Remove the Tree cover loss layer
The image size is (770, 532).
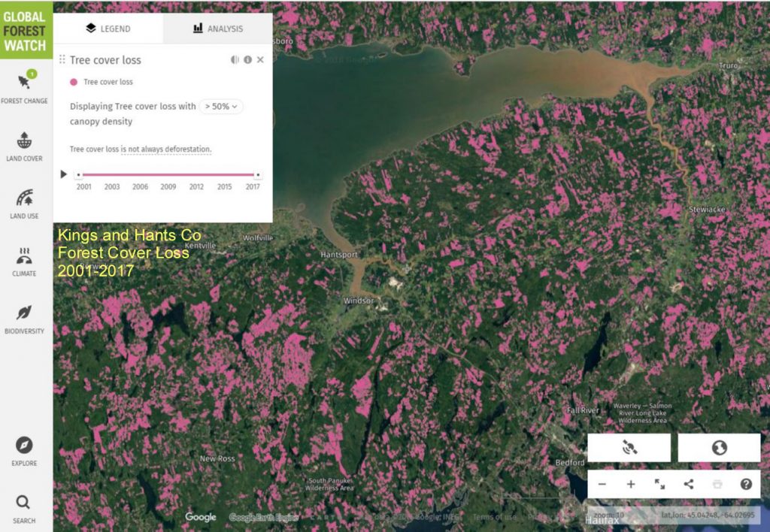click(x=260, y=59)
